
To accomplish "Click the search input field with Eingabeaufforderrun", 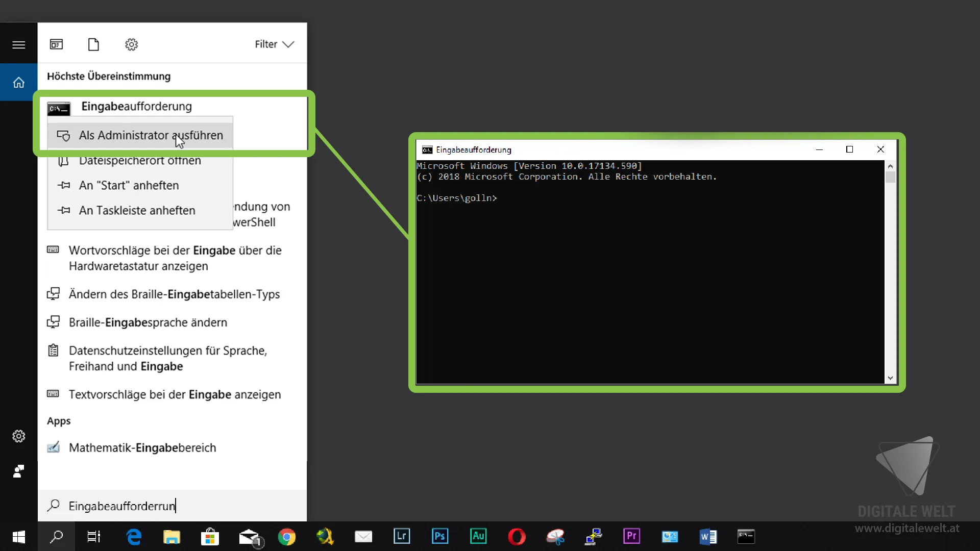I will [x=172, y=506].
